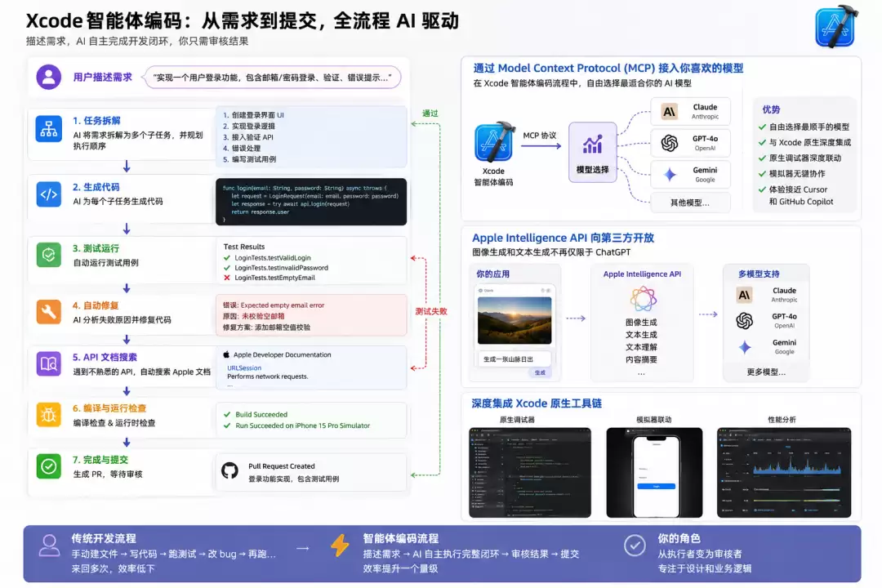The image size is (882, 588).
Task: Click the blue Login button on simulator phone
Action: (x=656, y=486)
